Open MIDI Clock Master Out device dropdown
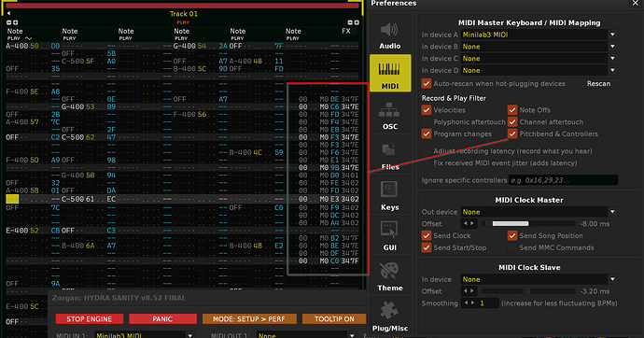The width and height of the screenshot is (644, 338). tap(539, 212)
